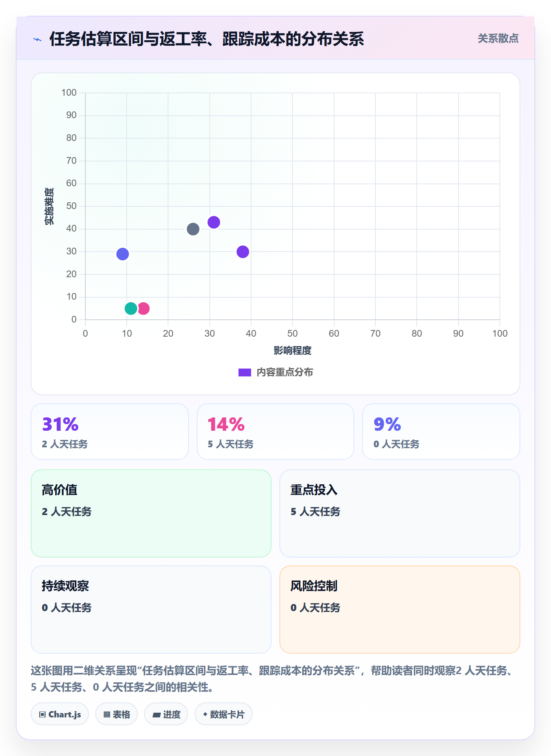Click the 数据卡片 tag chip
The height and width of the screenshot is (756, 551).
coord(224,714)
